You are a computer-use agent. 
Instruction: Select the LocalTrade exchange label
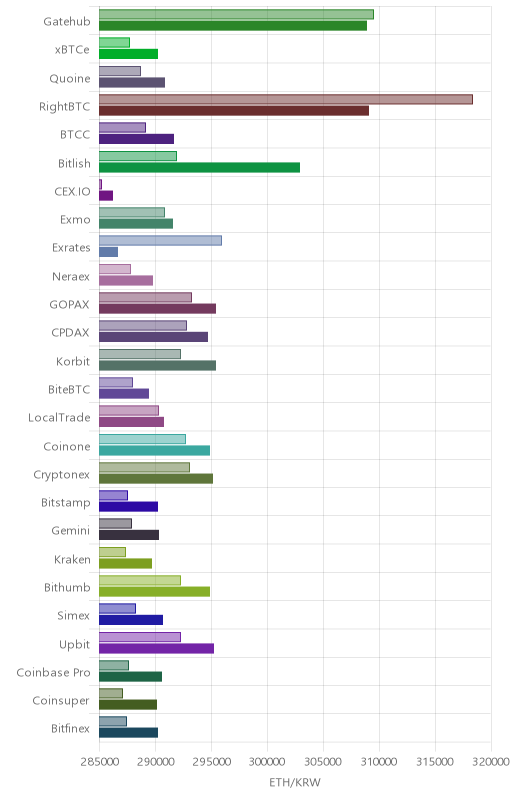coord(59,417)
